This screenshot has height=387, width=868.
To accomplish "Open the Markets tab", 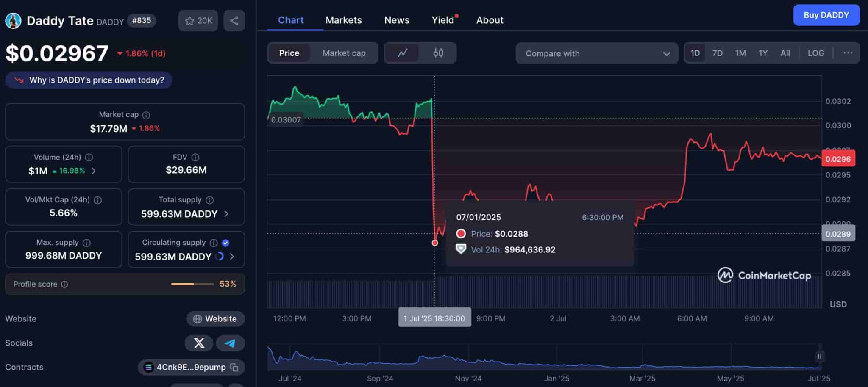I will pyautogui.click(x=343, y=20).
